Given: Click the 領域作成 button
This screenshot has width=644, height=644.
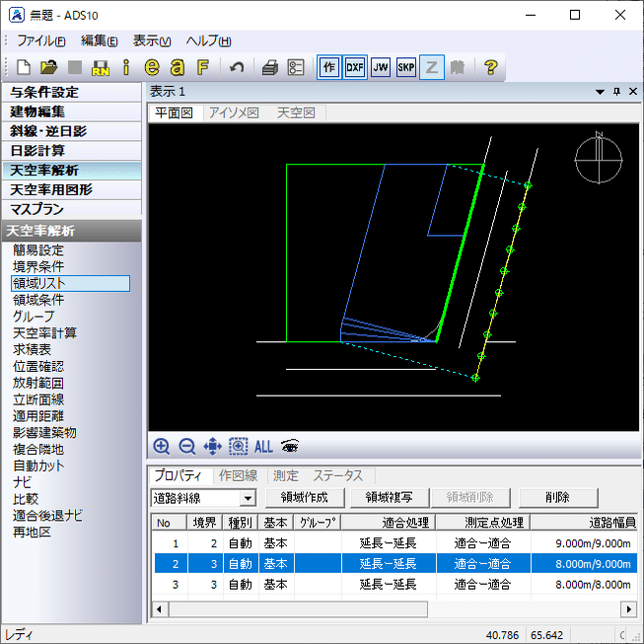Looking at the screenshot, I should pyautogui.click(x=305, y=498).
